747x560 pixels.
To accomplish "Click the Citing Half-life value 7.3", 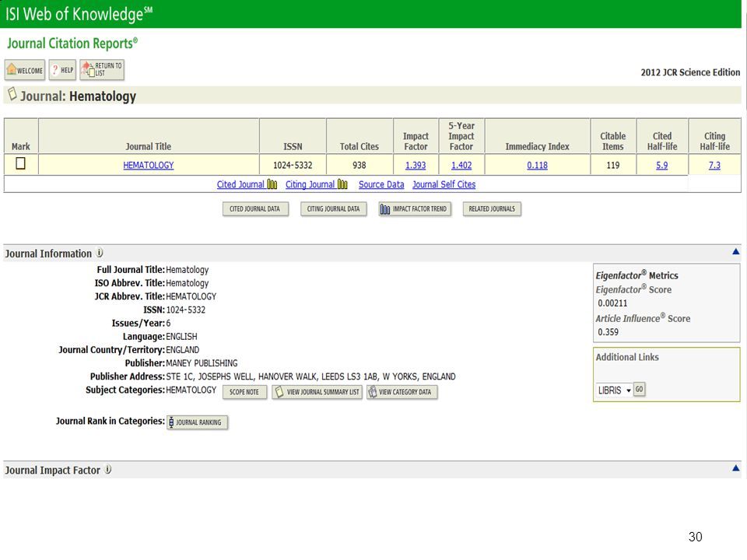I will (x=714, y=165).
